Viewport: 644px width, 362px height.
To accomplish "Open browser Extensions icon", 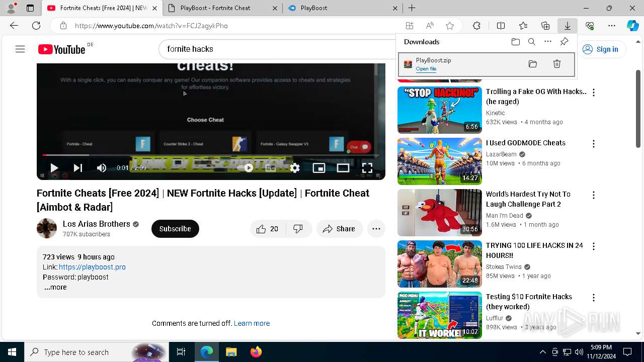I will [x=476, y=26].
